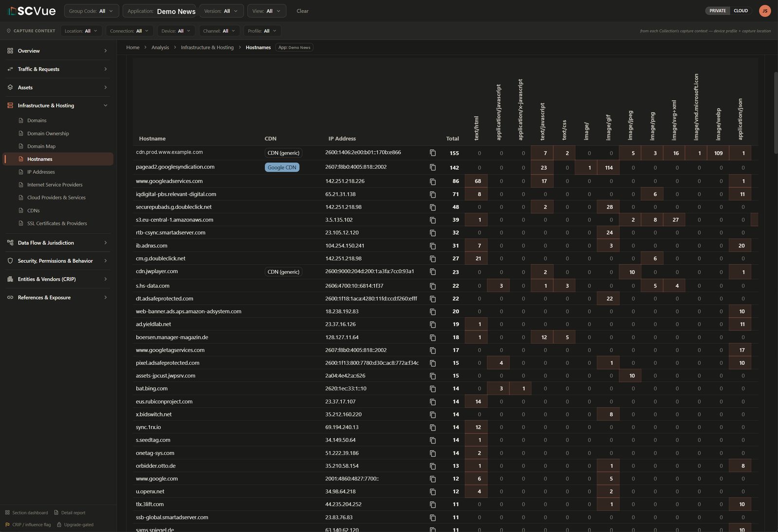Screen dimensions: 778x532
Task: Copy IP address for cdn.prod.www.example.com row
Action: click(x=433, y=153)
